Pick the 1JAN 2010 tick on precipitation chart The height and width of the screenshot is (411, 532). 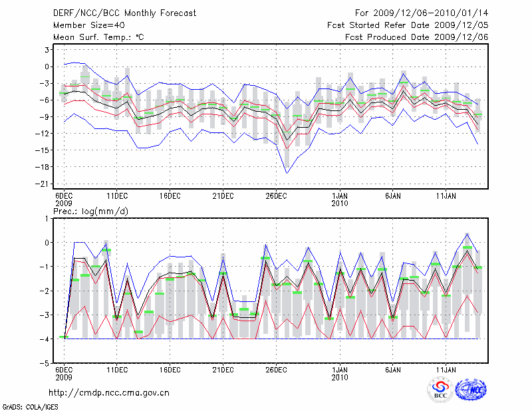(x=339, y=372)
